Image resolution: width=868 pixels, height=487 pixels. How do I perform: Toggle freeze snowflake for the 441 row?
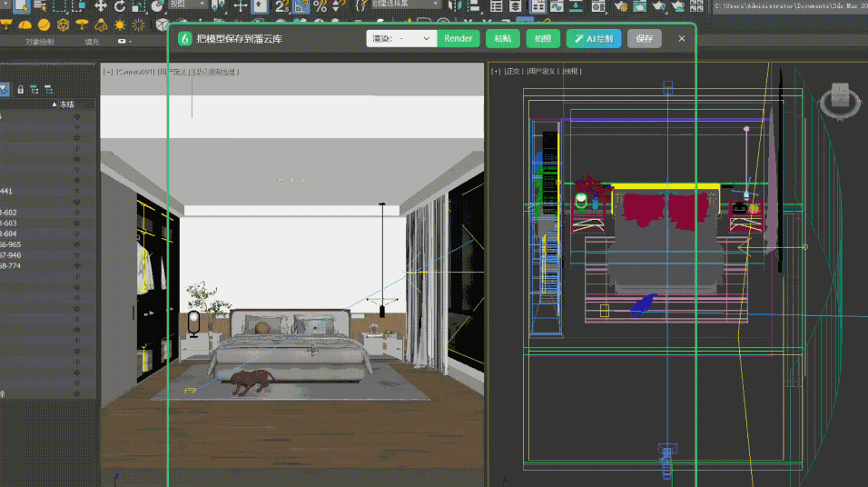[x=77, y=191]
